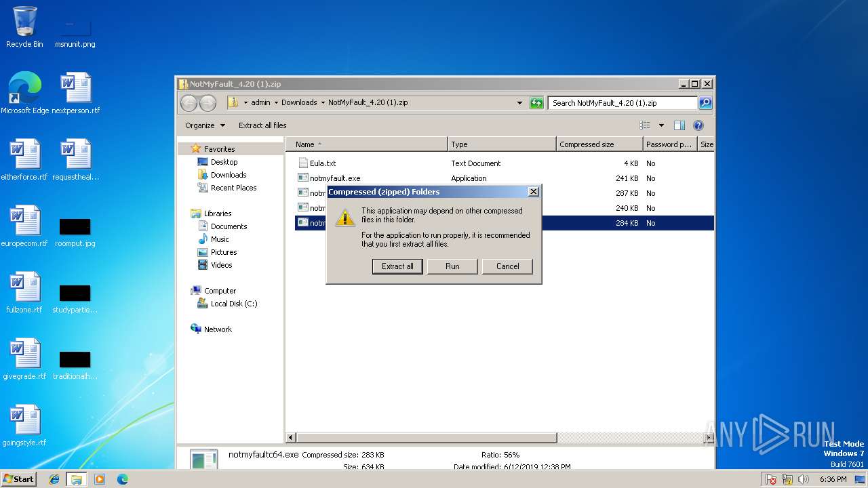Select Documents library

point(229,226)
